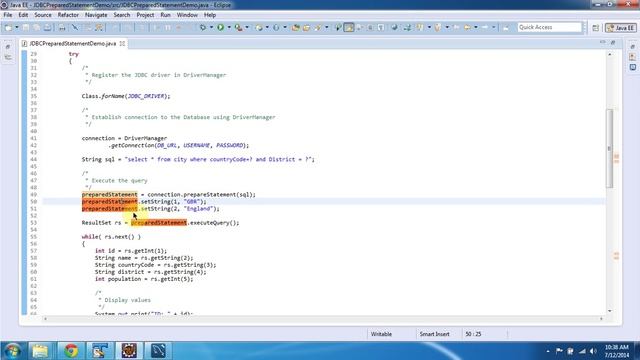
Task: Click the vertical scrollbar thumb in editor
Action: (x=610, y=149)
